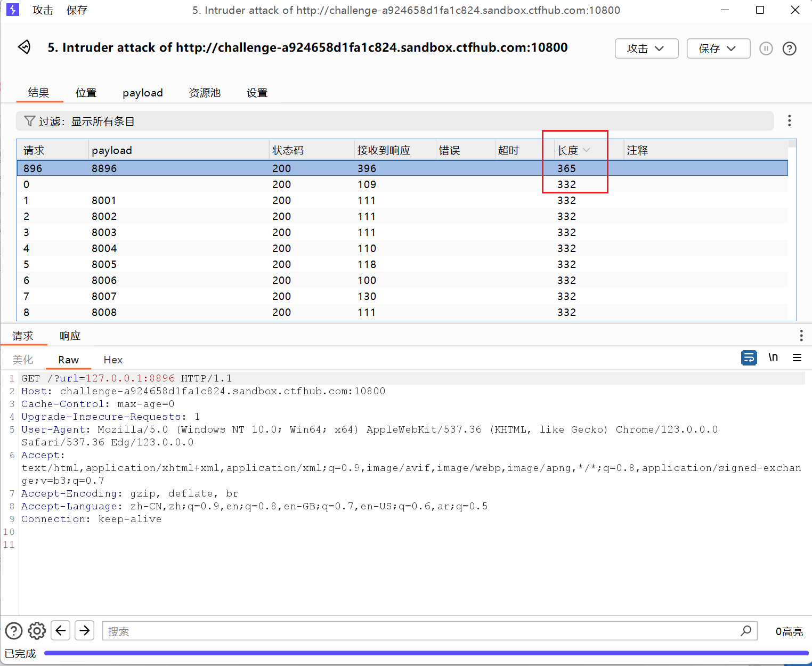
Task: Click the length value 365 in first row
Action: pos(566,168)
